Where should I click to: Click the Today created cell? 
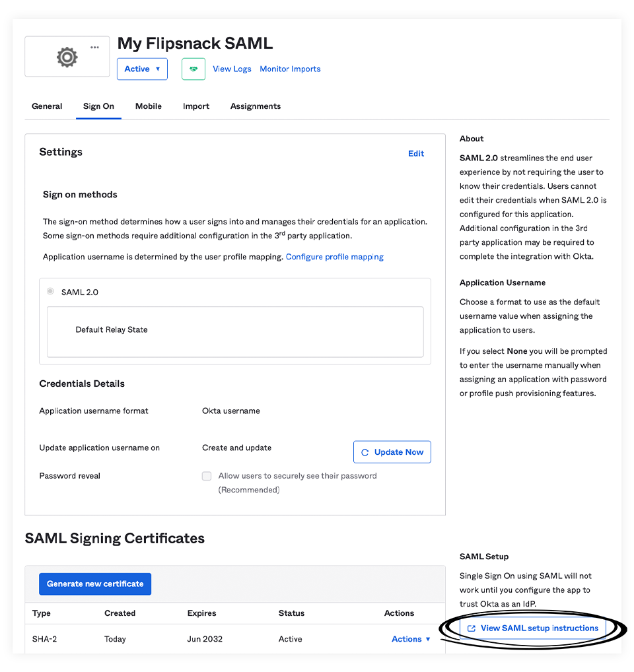[116, 639]
